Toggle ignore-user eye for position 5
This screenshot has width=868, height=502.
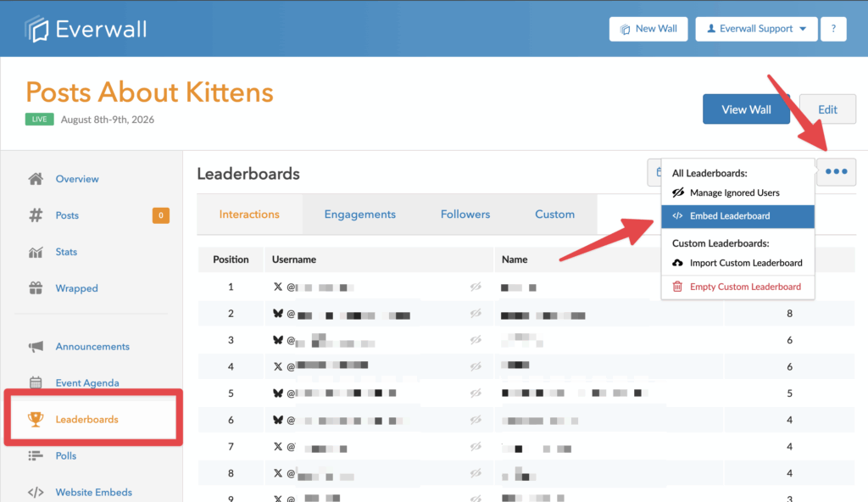pyautogui.click(x=476, y=393)
